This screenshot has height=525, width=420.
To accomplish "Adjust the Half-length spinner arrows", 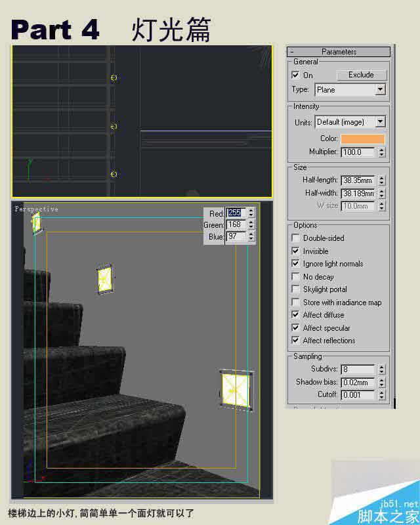I will coord(381,180).
